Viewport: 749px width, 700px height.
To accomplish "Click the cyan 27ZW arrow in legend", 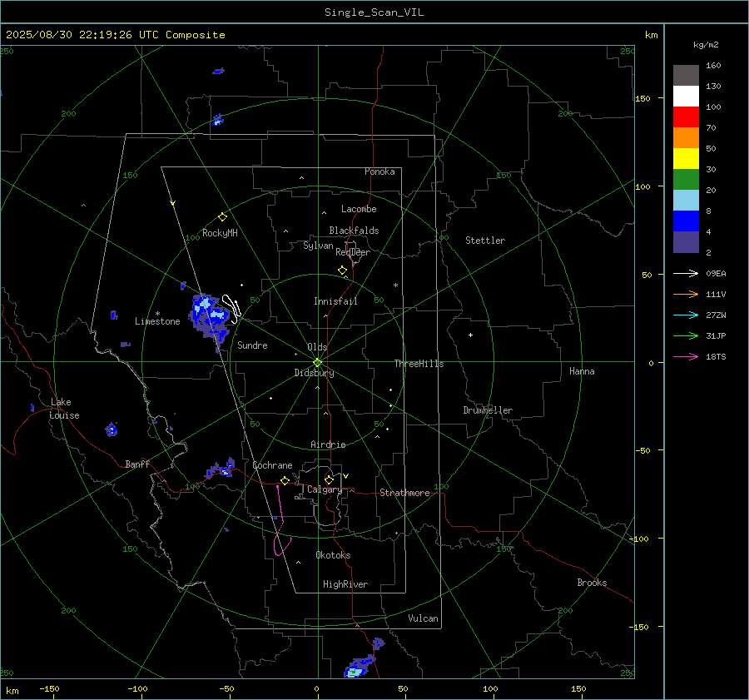I will (x=686, y=315).
